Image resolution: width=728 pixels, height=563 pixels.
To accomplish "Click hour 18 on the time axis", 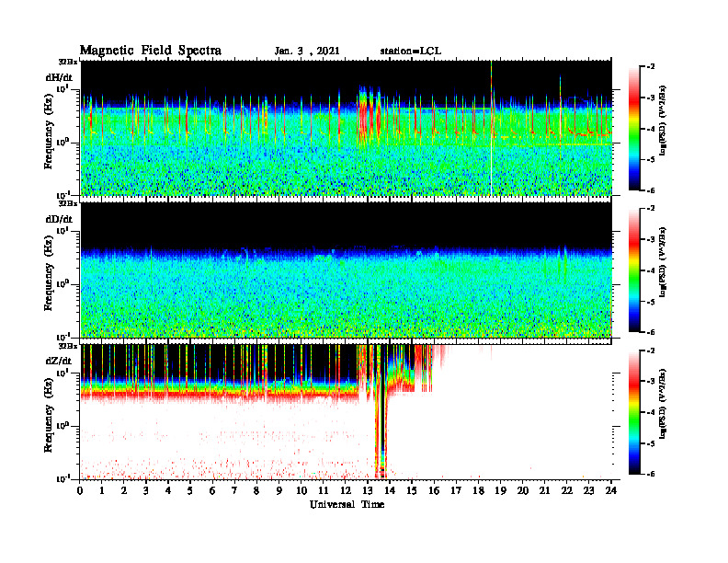I will 478,490.
